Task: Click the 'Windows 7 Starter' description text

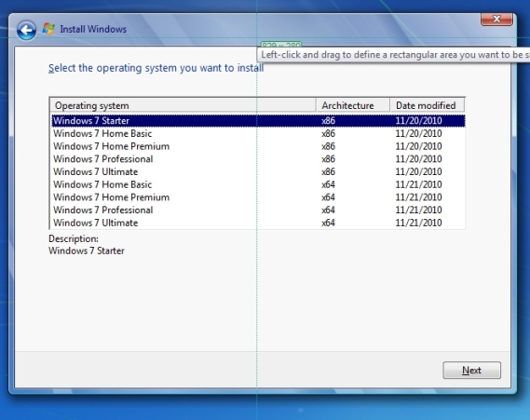Action: tap(87, 251)
